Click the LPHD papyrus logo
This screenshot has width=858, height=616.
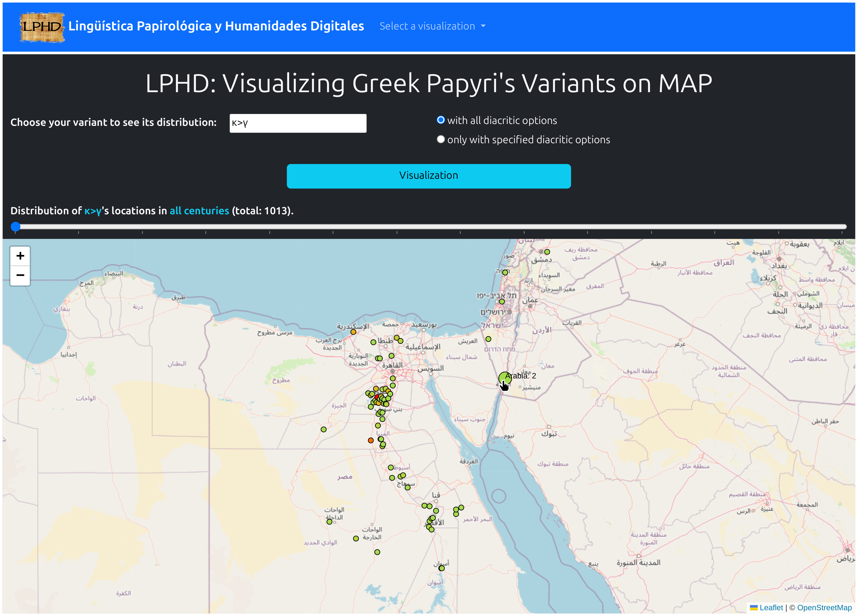[x=42, y=26]
